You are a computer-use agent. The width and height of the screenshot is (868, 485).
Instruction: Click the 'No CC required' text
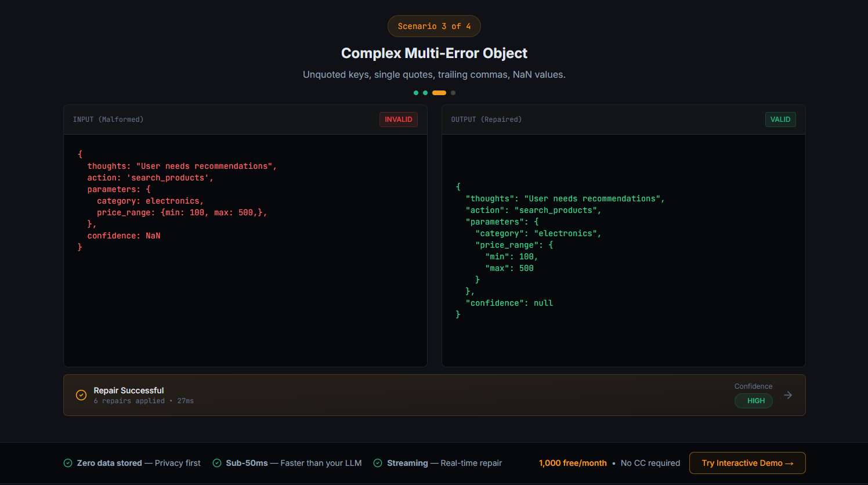650,463
